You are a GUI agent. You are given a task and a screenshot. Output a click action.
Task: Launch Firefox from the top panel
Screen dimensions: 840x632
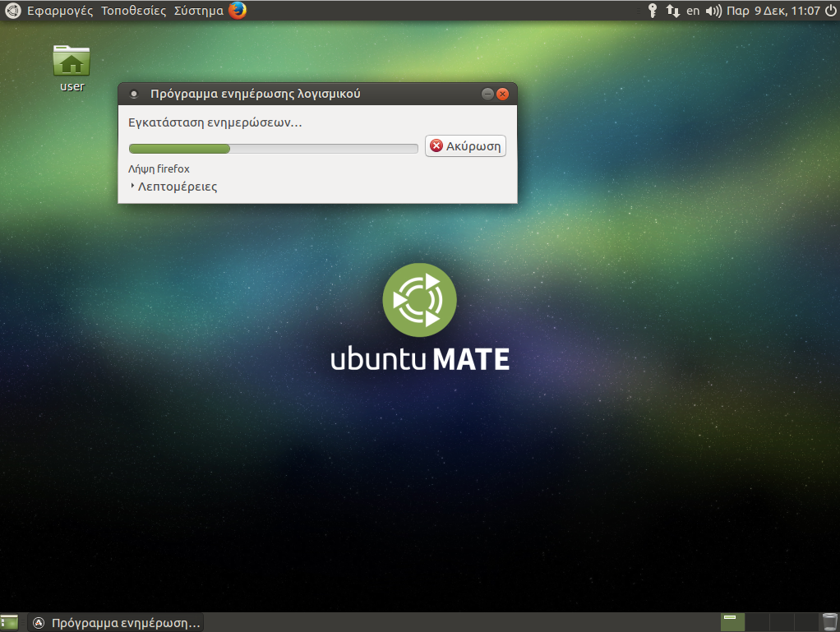[238, 11]
